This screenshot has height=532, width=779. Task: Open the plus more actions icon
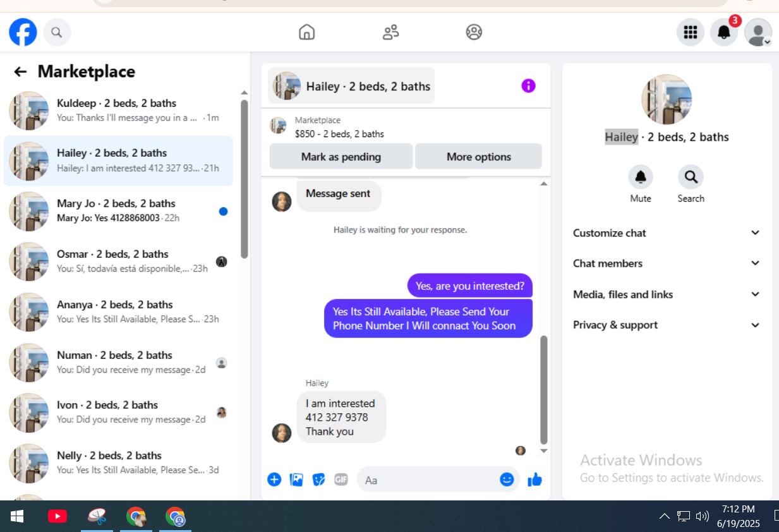pos(274,480)
